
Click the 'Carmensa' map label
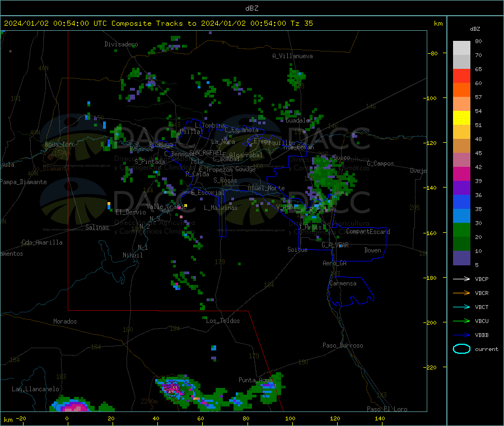tap(343, 283)
